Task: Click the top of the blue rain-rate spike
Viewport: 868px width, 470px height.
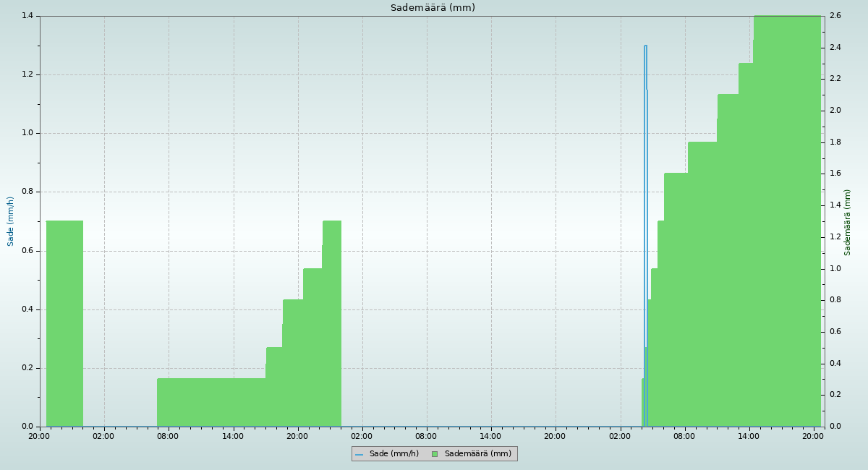Action: point(645,46)
